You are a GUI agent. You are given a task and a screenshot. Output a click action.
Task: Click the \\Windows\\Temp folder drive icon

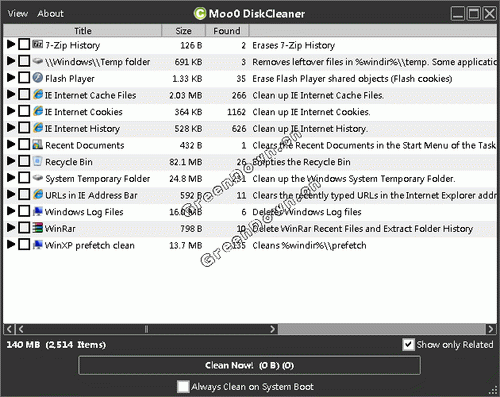[38, 61]
